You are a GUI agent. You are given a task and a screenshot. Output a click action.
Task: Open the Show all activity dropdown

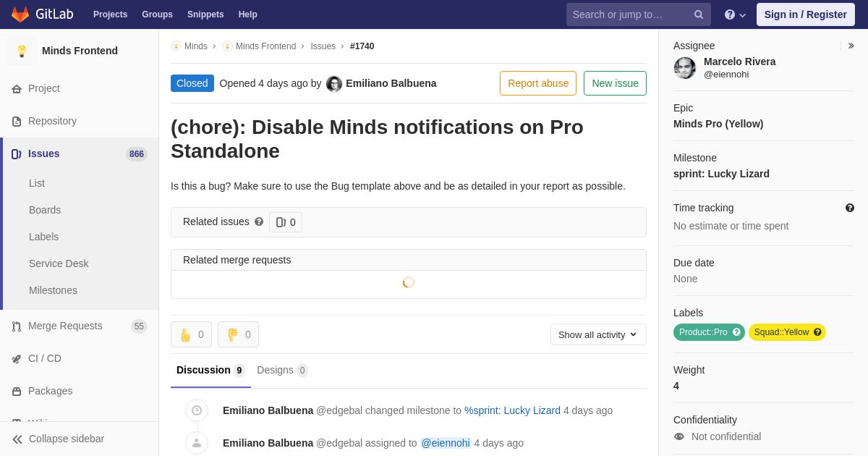point(598,334)
